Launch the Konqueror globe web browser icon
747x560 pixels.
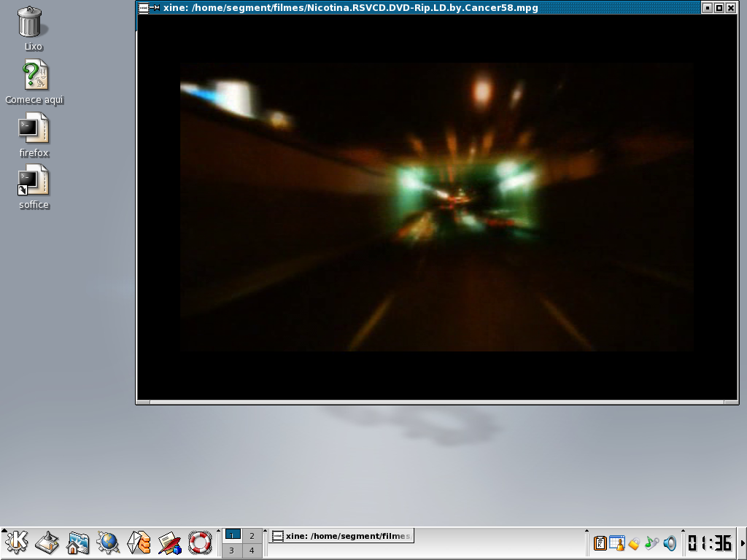[x=108, y=542]
